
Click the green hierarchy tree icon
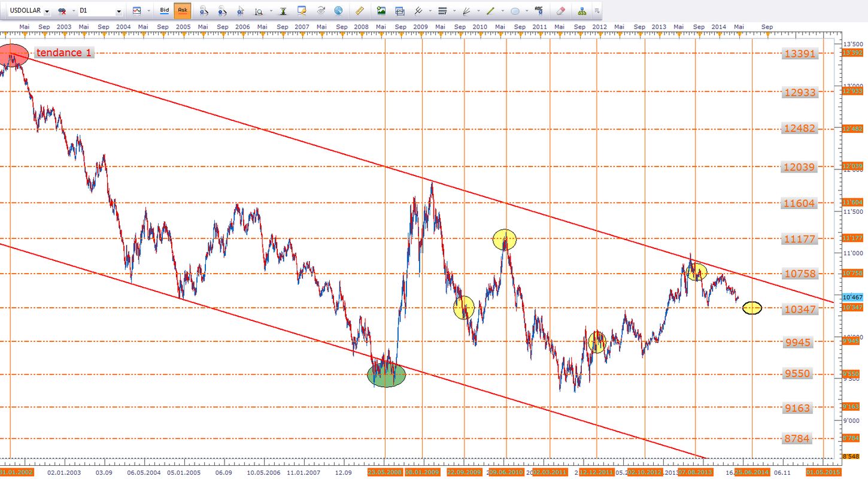coord(582,11)
